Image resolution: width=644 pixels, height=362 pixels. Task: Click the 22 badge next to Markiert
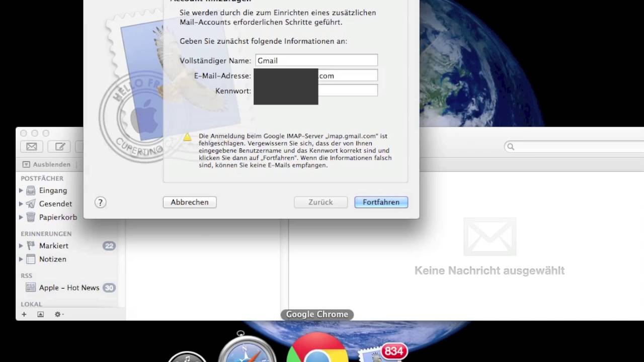(109, 246)
